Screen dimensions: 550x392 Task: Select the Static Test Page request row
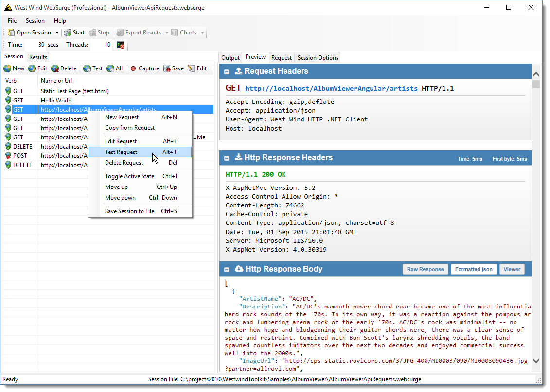(108, 91)
